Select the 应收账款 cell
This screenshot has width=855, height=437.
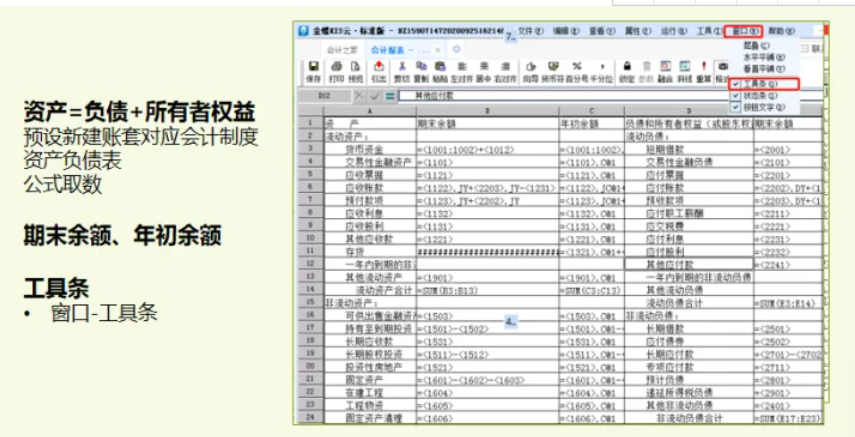tap(370, 188)
